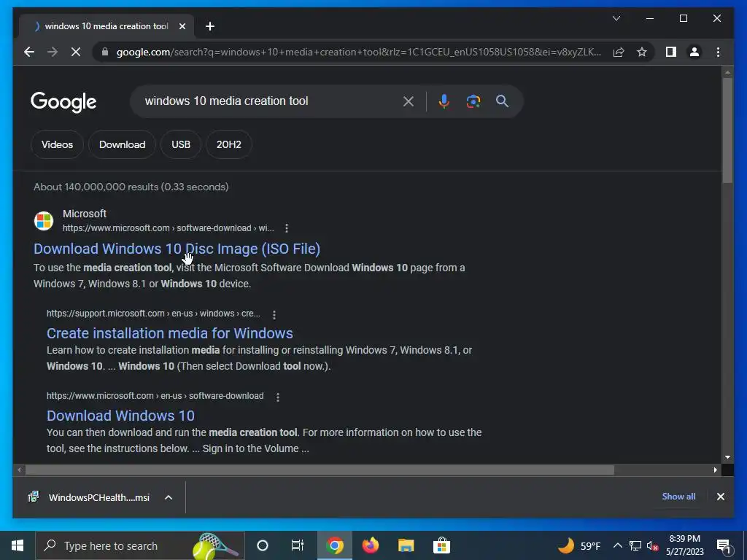
Task: Open File Explorer from the taskbar
Action: pyautogui.click(x=406, y=545)
